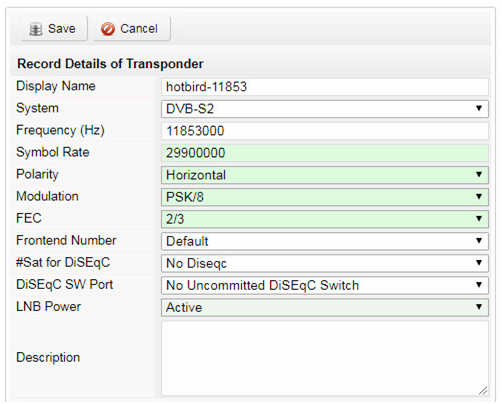Click the red cancel circle icon

coord(108,29)
